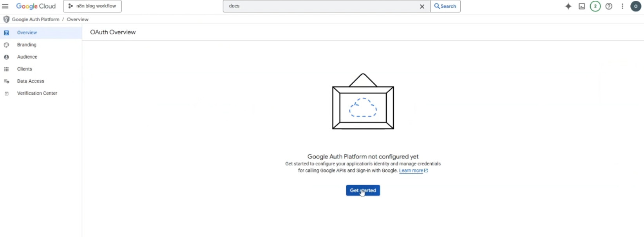Open the Branding section
The width and height of the screenshot is (644, 237).
pos(27,45)
